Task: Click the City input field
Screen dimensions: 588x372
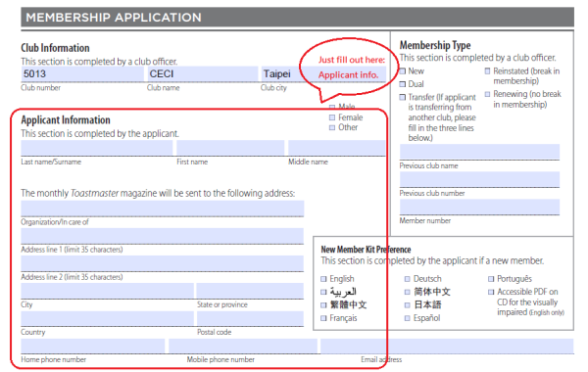Action: (x=107, y=291)
